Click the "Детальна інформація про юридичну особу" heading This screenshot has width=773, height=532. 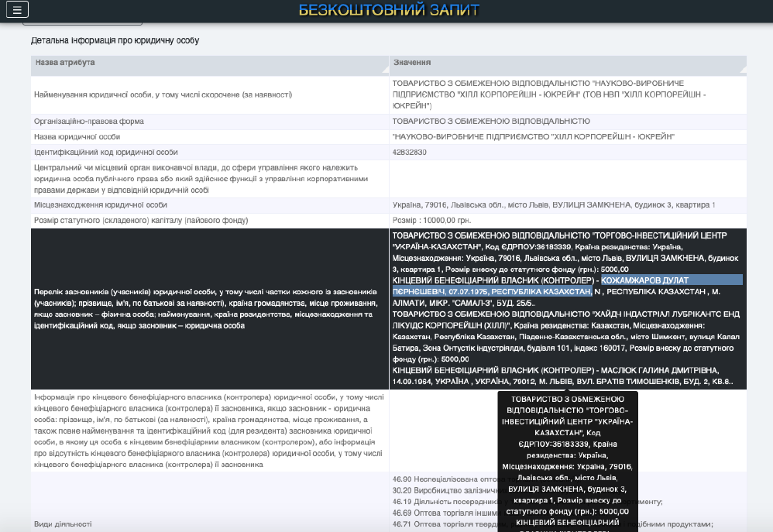(115, 39)
